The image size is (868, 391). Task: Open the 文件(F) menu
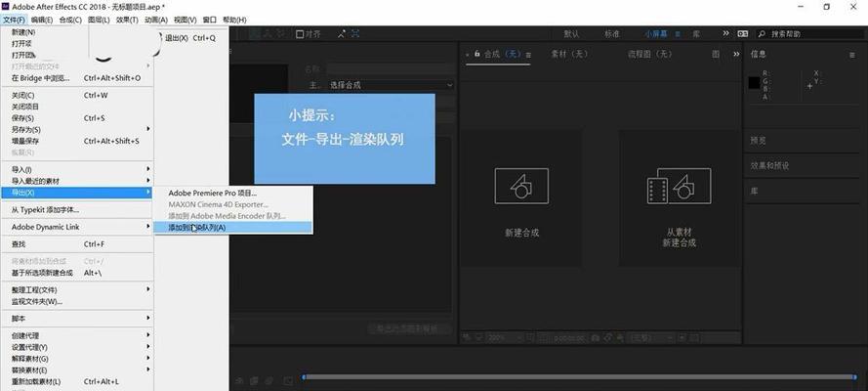coord(14,20)
